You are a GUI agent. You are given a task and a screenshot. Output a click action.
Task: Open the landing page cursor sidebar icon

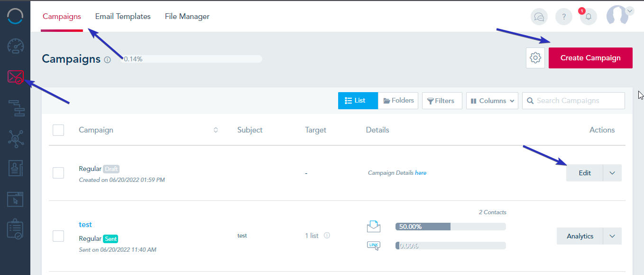(x=15, y=199)
